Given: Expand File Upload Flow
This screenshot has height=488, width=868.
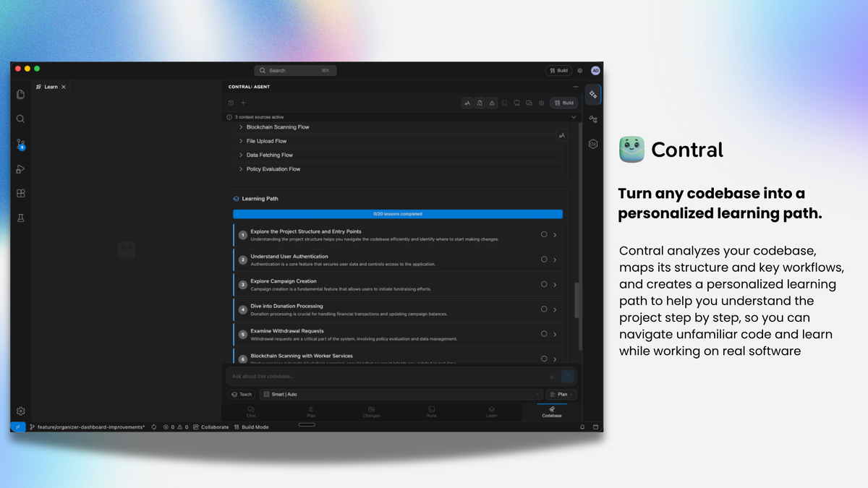Looking at the screenshot, I should click(x=398, y=141).
